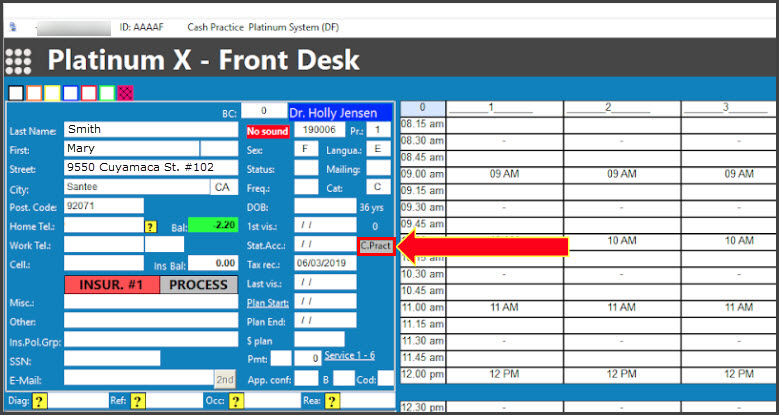The image size is (779, 415).
Task: Open the Service 1 - 6 link
Action: [x=350, y=355]
